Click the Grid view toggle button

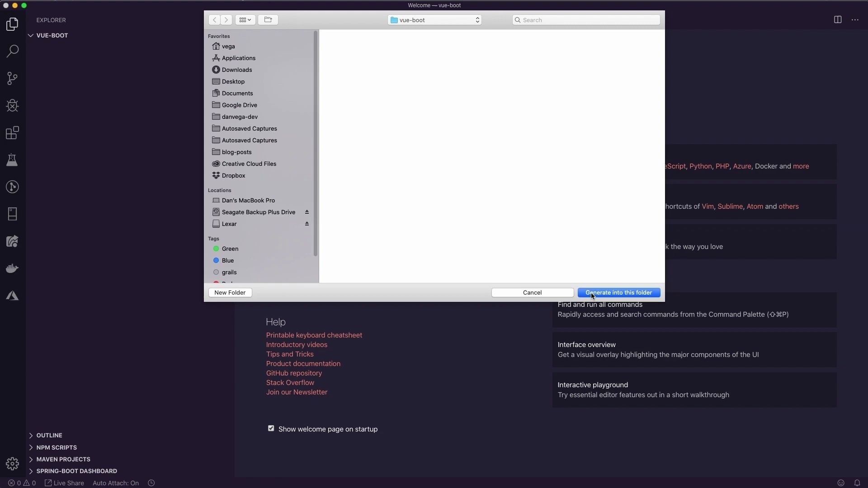click(x=245, y=20)
